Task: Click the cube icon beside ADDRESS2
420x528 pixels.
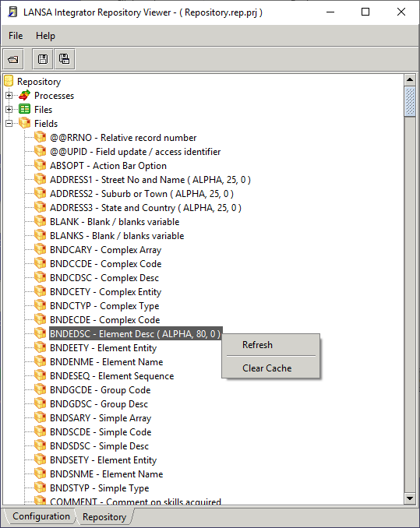Action: point(41,193)
